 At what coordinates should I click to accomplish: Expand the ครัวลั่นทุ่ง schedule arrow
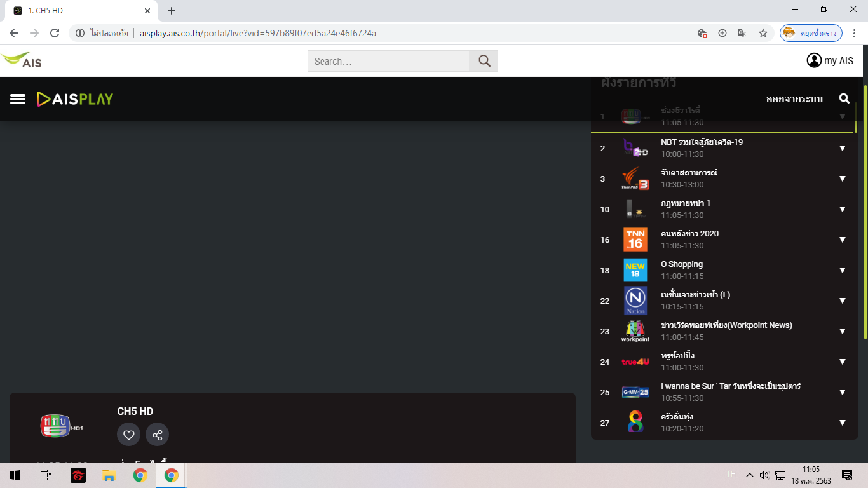(x=843, y=423)
